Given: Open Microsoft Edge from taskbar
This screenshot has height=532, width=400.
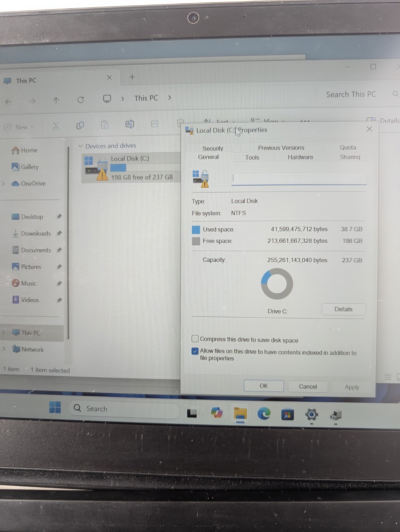Looking at the screenshot, I should point(264,414).
